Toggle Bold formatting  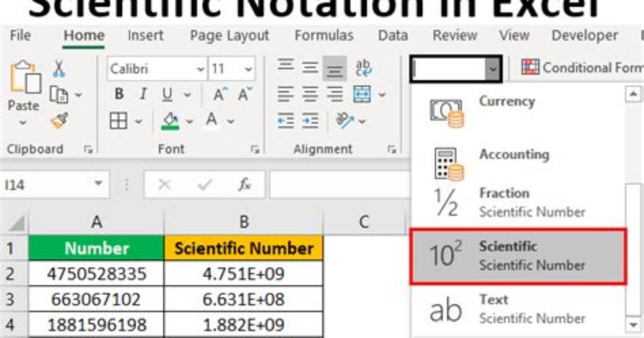119,95
